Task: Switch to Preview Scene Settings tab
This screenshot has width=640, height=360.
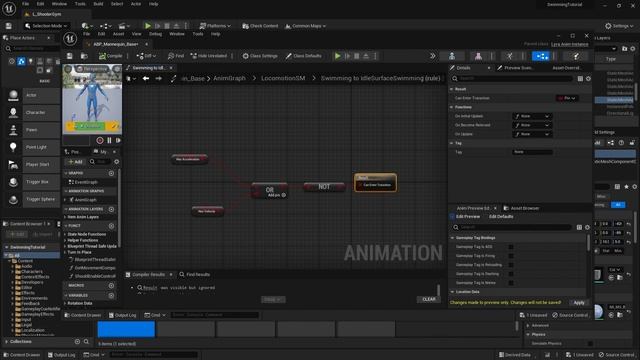Action: [x=515, y=68]
